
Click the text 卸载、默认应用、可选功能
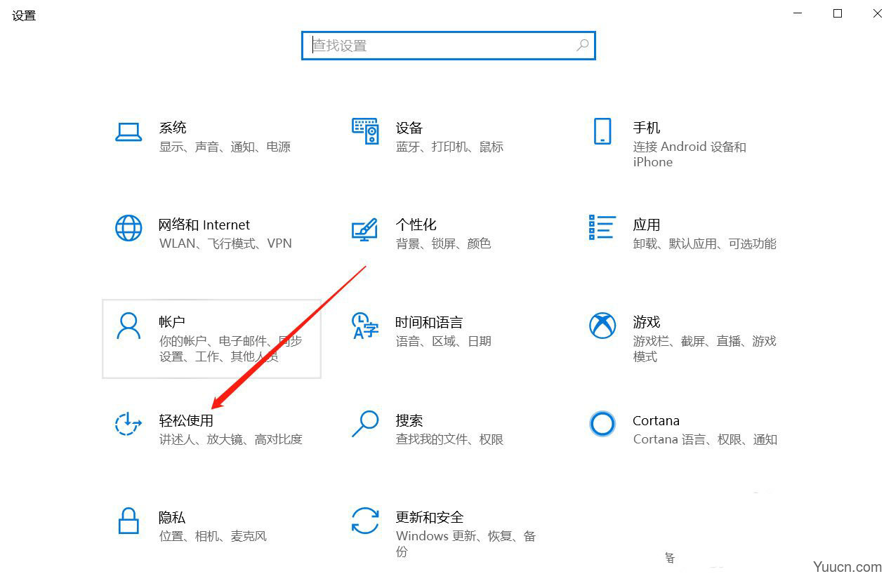coord(704,243)
